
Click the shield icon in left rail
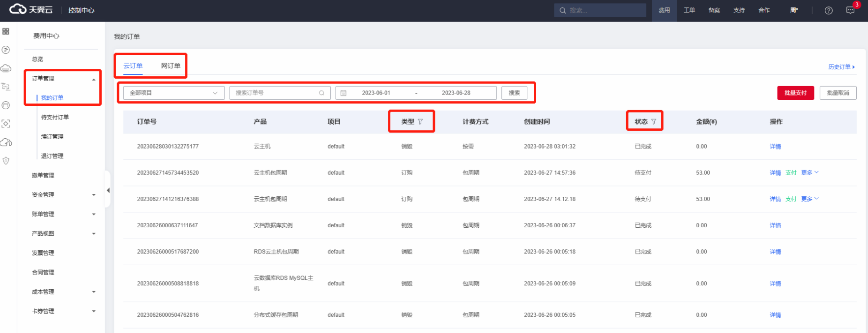point(6,161)
